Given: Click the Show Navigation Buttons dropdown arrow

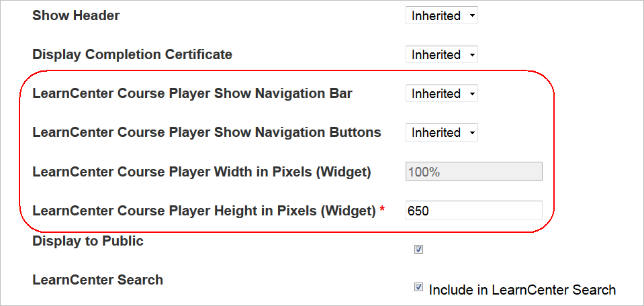Looking at the screenshot, I should tap(472, 133).
